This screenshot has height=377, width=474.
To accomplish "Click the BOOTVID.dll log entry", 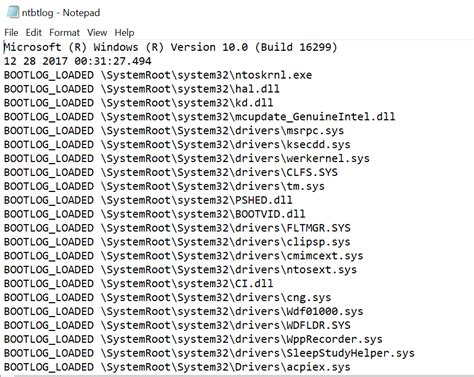I will pyautogui.click(x=155, y=214).
